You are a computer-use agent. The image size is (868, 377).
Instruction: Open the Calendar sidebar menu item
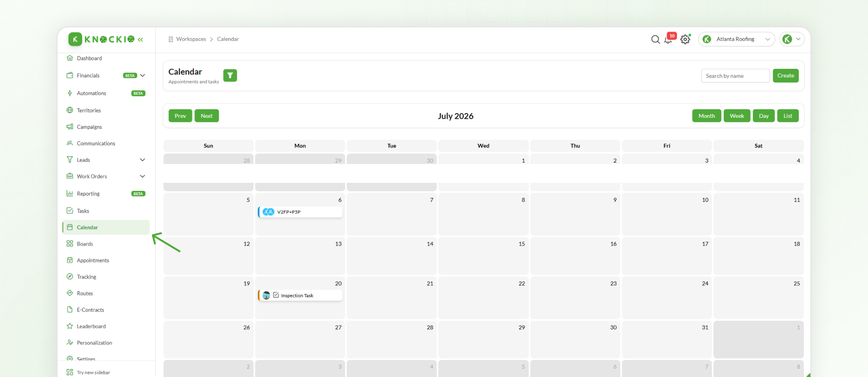click(106, 227)
